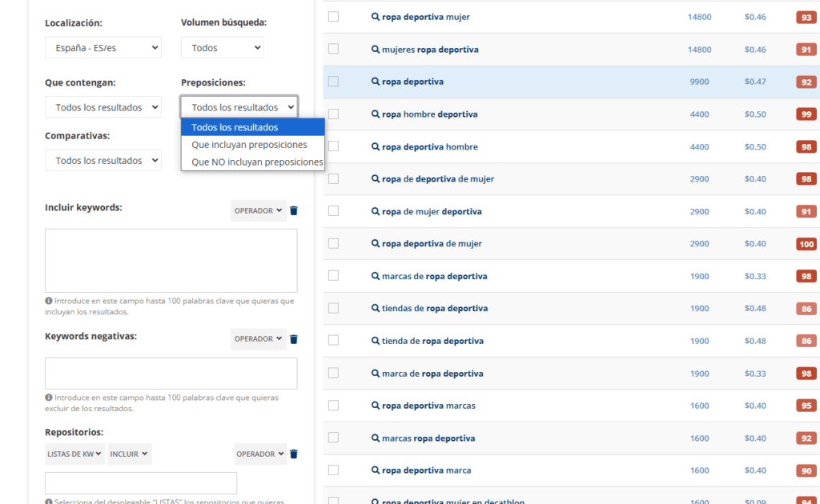Click the info icon under Incluir keywords box

pyautogui.click(x=49, y=302)
